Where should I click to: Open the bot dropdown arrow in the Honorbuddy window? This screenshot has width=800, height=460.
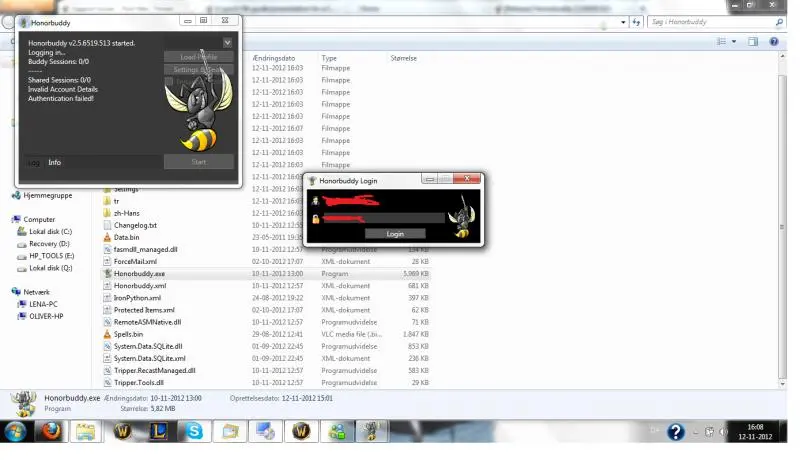pyautogui.click(x=228, y=43)
